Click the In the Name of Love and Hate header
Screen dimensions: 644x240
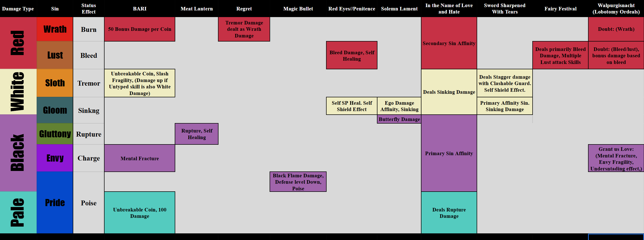449,9
